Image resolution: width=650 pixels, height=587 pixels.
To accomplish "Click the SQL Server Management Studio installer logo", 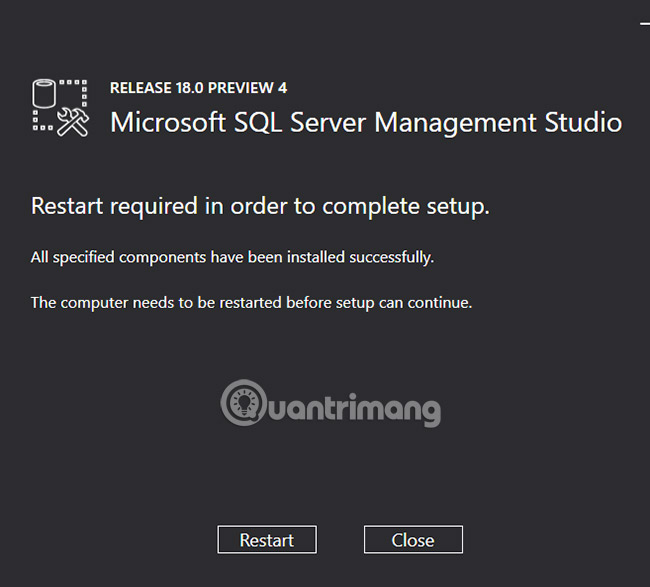I will click(61, 108).
